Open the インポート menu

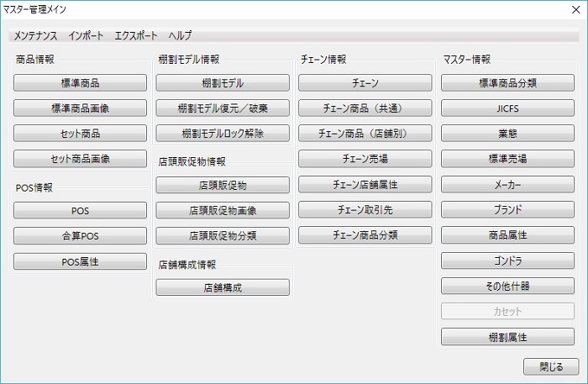pos(87,35)
